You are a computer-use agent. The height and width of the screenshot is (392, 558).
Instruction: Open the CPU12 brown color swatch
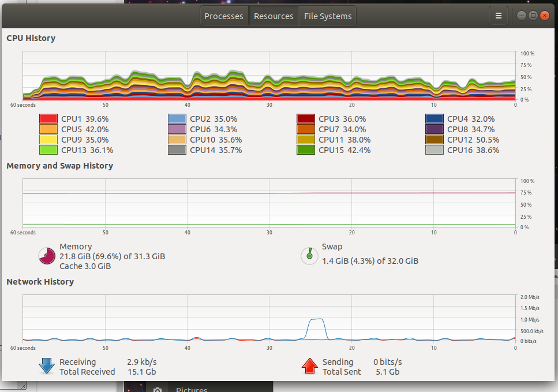point(435,140)
